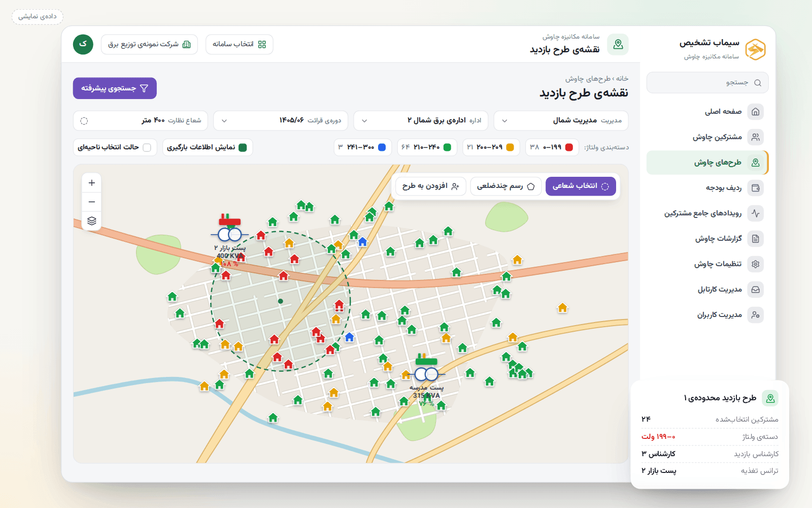
Task: Click the grid icon in انتخاب سامانه
Action: pyautogui.click(x=262, y=45)
